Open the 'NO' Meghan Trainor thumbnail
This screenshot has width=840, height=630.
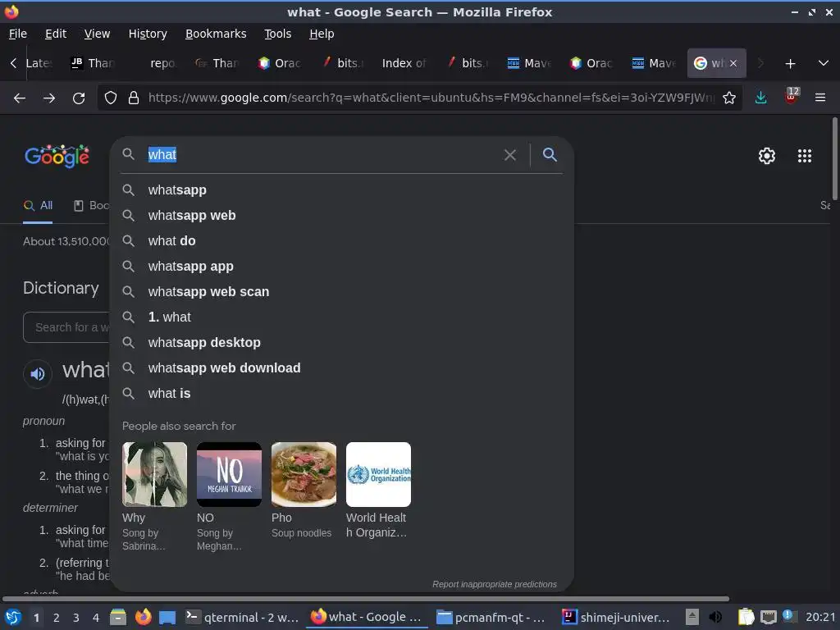230,475
